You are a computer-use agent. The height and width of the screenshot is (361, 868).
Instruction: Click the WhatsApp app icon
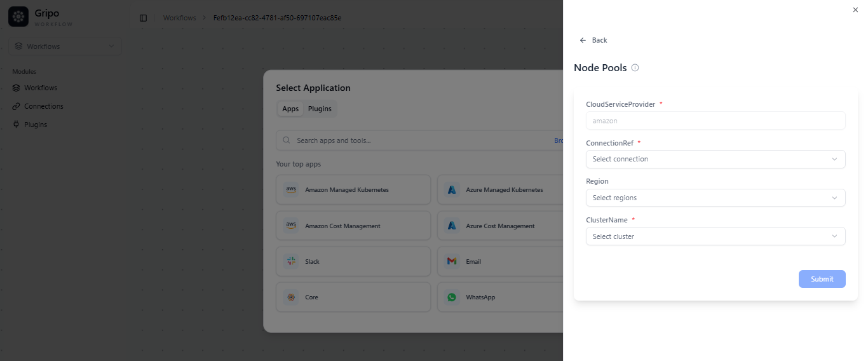click(x=452, y=297)
